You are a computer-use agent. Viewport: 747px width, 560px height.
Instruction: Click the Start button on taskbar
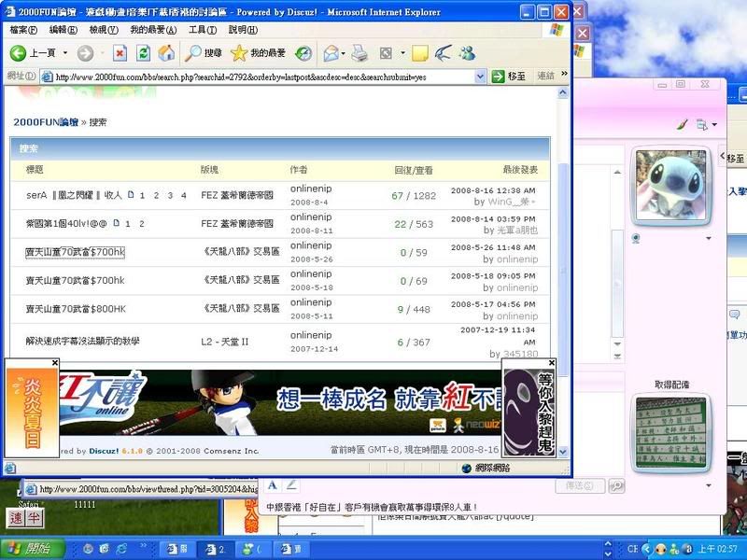pyautogui.click(x=32, y=549)
